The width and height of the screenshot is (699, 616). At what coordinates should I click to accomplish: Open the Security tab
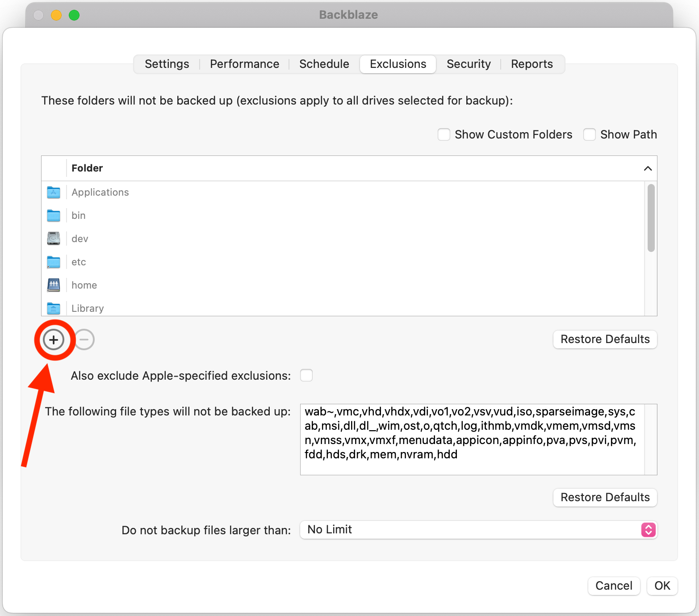point(469,64)
